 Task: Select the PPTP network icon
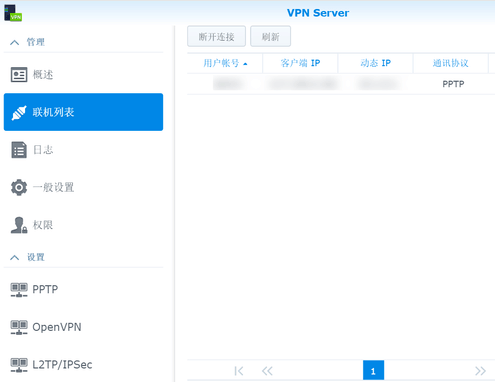(19, 289)
